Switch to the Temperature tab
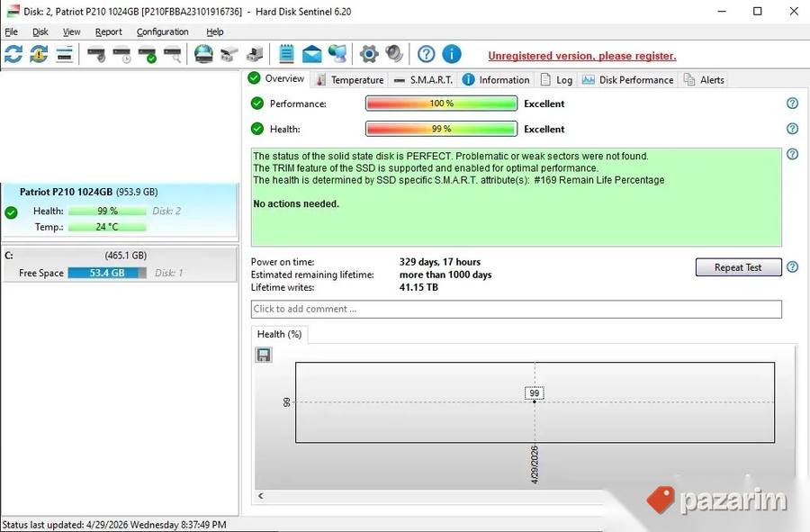810x532 pixels. tap(350, 80)
